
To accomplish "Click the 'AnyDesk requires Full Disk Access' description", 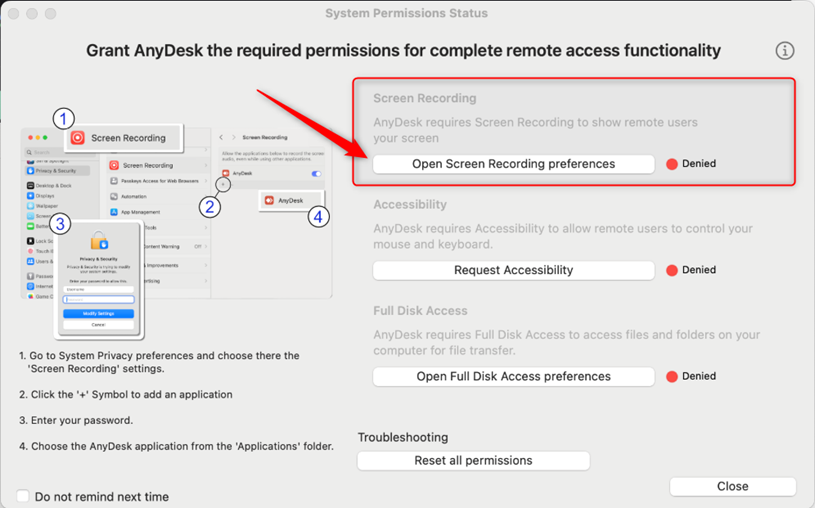I will pos(567,343).
